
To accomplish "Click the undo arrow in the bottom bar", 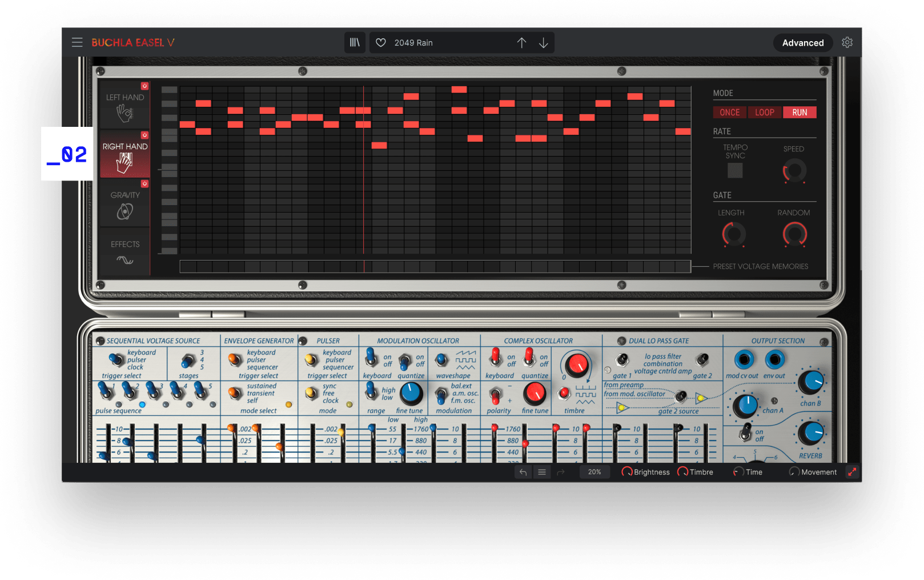I will coord(523,472).
